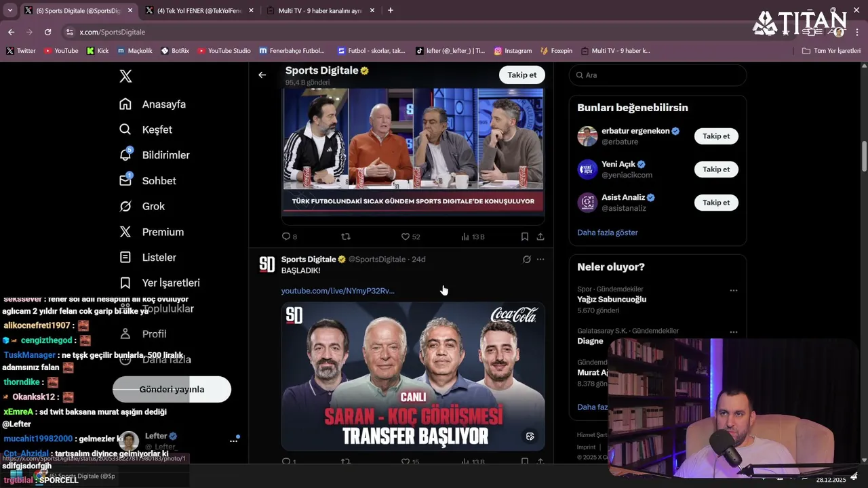Expand Tüm Yer İşaretleri folder

[831, 51]
